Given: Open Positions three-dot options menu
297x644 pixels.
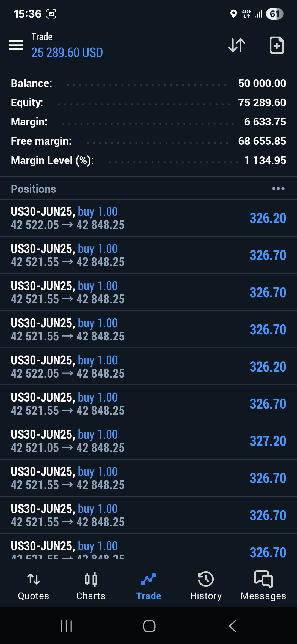Looking at the screenshot, I should click(278, 189).
